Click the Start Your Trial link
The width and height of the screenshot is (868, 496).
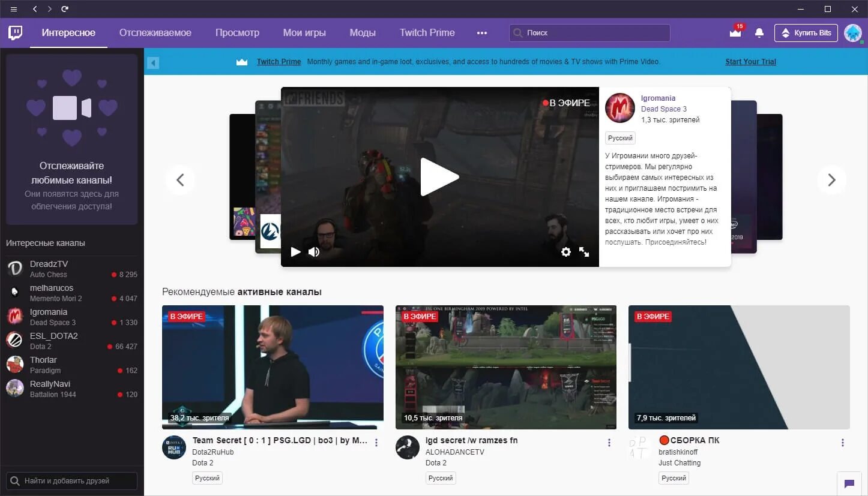click(751, 62)
